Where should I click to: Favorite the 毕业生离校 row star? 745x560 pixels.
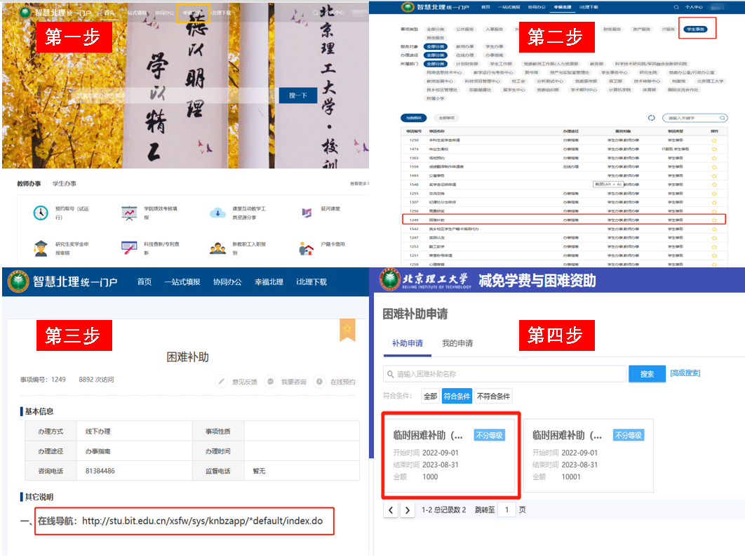tap(713, 149)
